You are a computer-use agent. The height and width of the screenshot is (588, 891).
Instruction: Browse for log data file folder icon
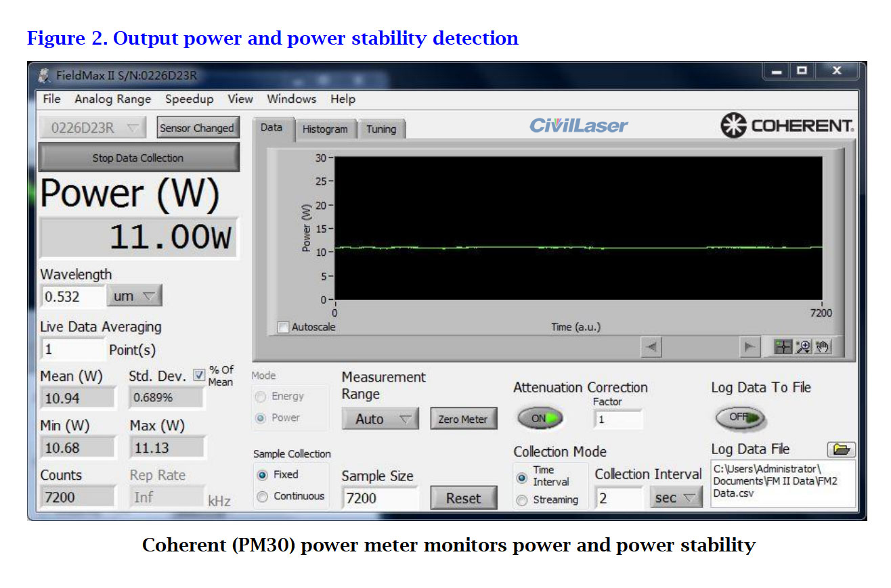[x=841, y=449]
